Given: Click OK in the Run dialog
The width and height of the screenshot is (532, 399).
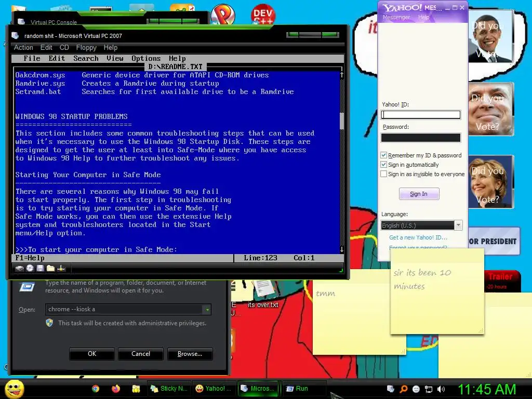Looking at the screenshot, I should (92, 354).
